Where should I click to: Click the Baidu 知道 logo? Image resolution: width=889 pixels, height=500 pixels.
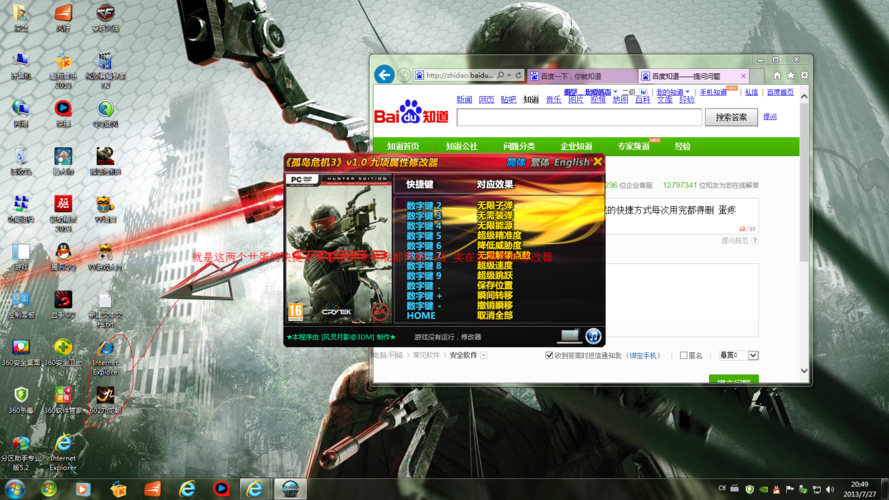coord(411,112)
